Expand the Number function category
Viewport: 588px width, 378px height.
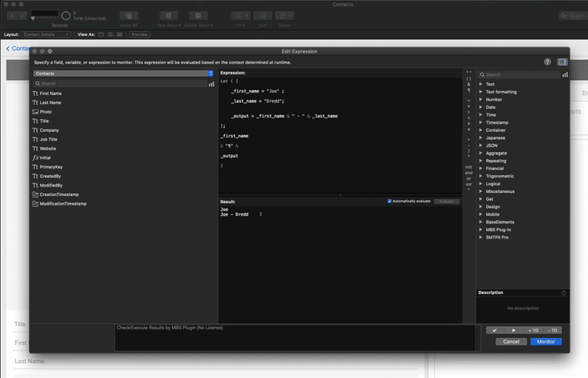pyautogui.click(x=481, y=100)
